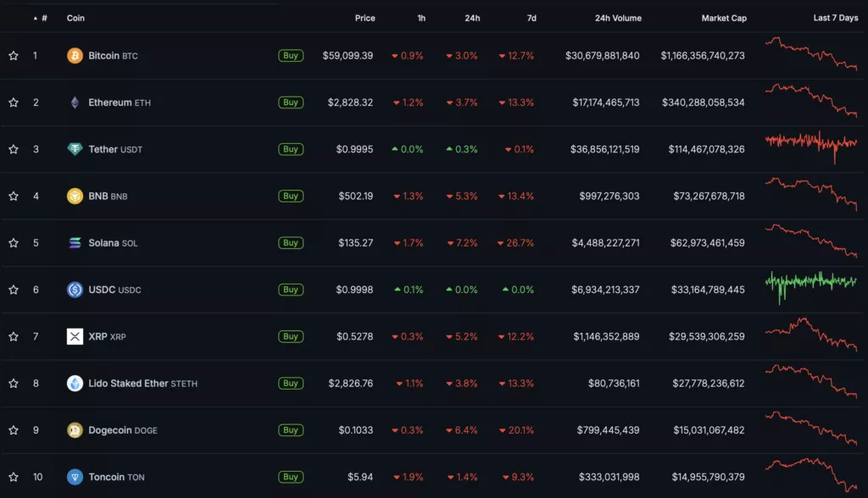
Task: Open the Dogecoin DOGE coin page
Action: [x=123, y=430]
